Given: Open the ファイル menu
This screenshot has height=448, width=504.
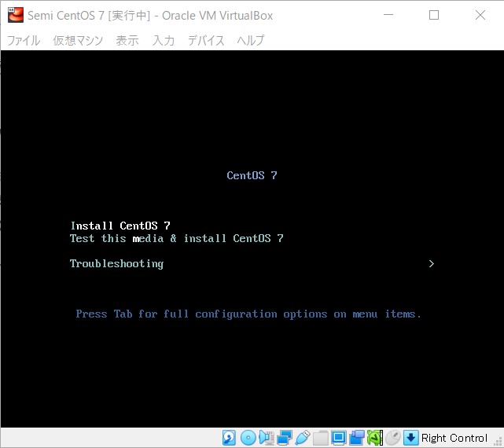Looking at the screenshot, I should (24, 41).
